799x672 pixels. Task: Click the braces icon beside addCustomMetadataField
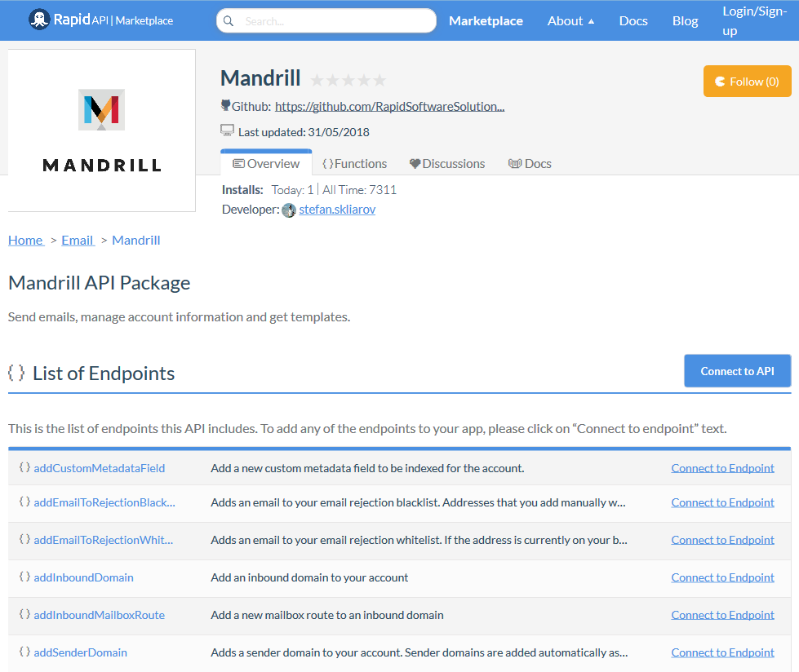(x=24, y=467)
